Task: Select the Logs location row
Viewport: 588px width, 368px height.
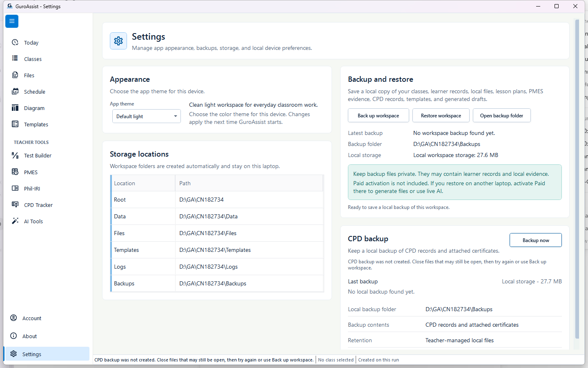Action: coord(217,267)
